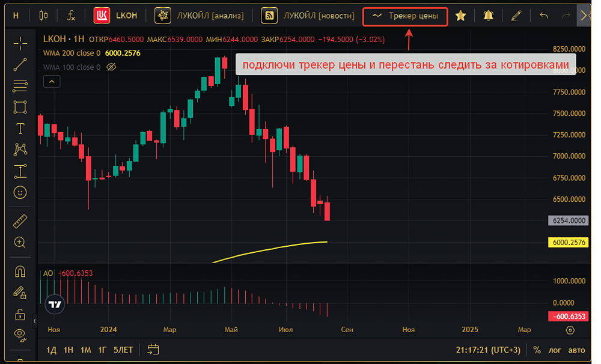Set the range to 5ЛЕТ
This screenshot has width=601, height=364.
click(x=123, y=350)
